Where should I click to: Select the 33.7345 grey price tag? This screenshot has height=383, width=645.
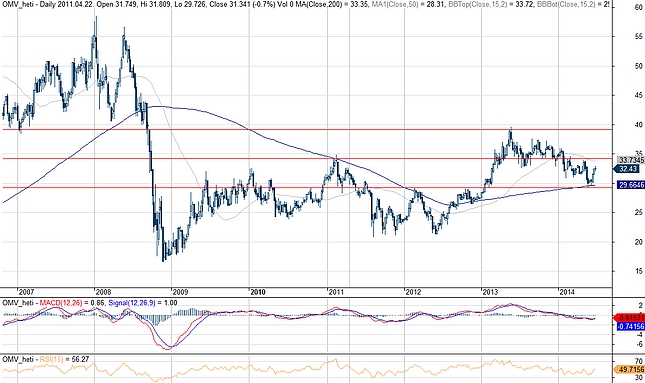pyautogui.click(x=631, y=160)
